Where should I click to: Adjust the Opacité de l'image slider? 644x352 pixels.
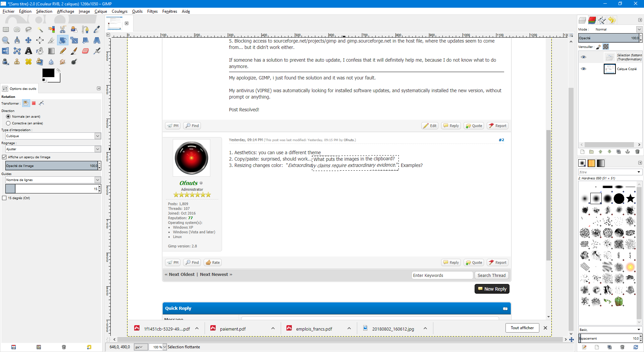[51, 166]
